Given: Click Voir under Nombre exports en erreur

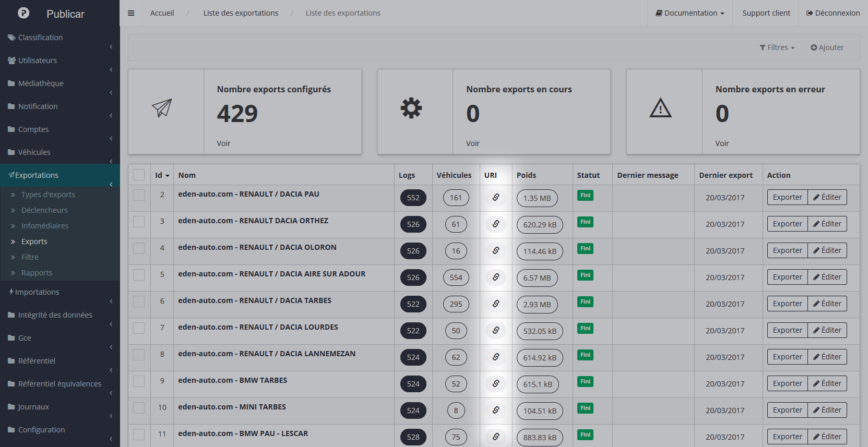Looking at the screenshot, I should pos(722,143).
